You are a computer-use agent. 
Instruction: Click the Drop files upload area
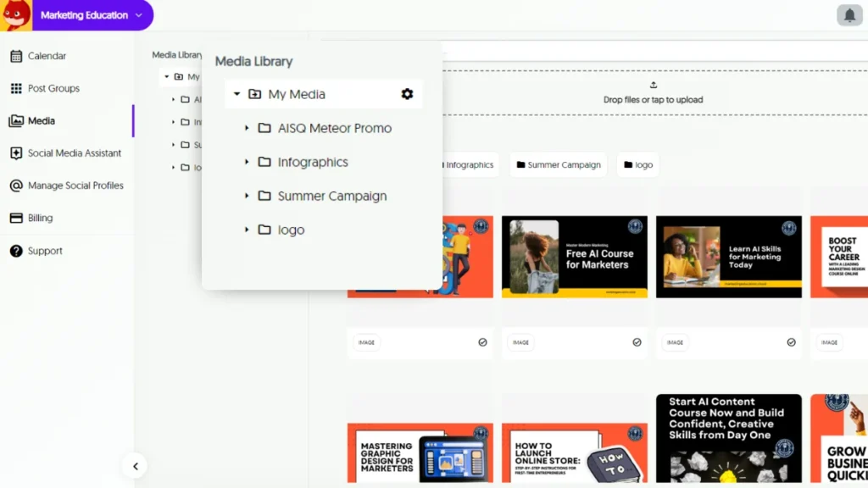[x=653, y=92]
